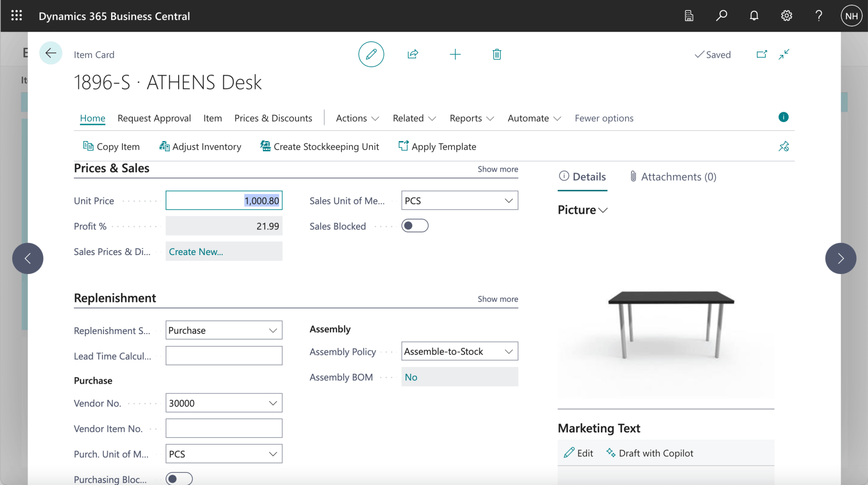Click the Replenishment heading
The image size is (868, 485).
[115, 298]
